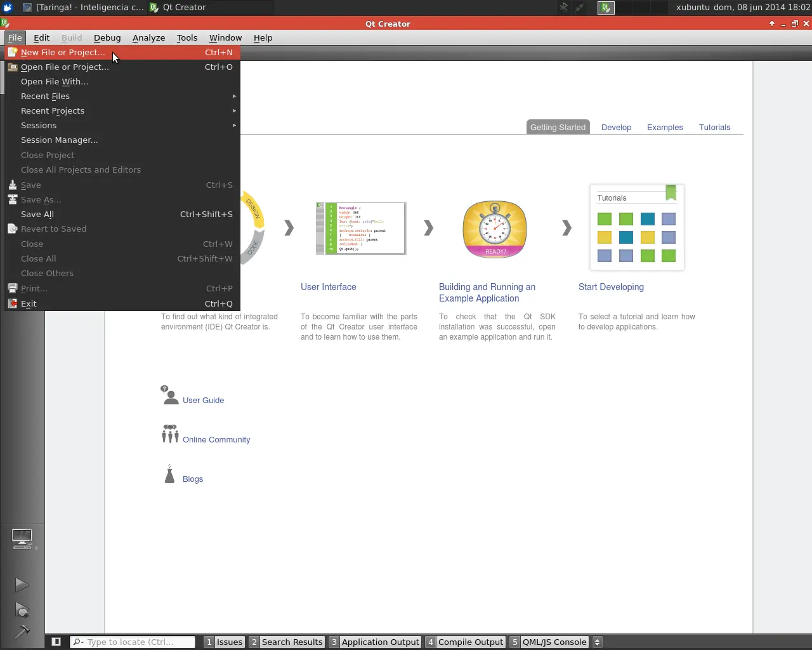Open the Analyze menu
812x650 pixels.
[x=149, y=37]
